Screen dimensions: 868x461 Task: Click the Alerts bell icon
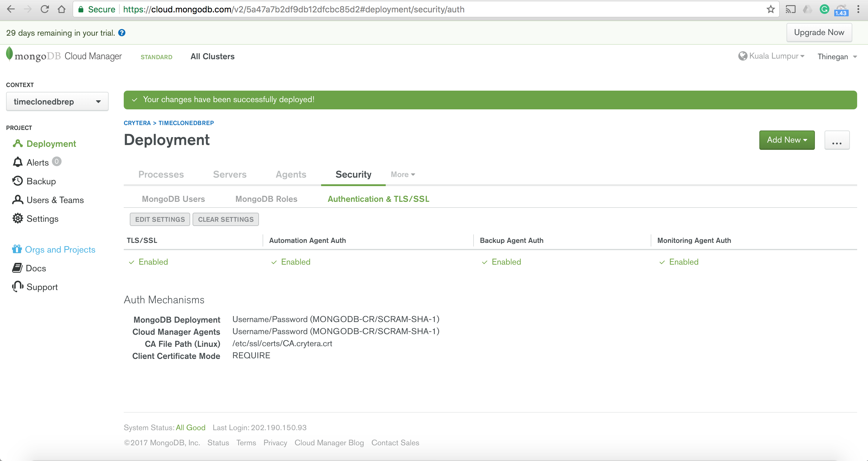click(x=18, y=162)
